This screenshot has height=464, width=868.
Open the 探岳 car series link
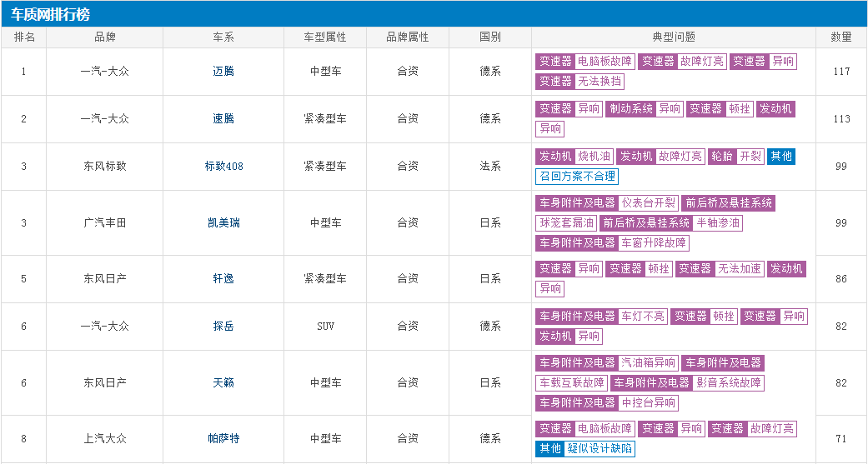[223, 327]
